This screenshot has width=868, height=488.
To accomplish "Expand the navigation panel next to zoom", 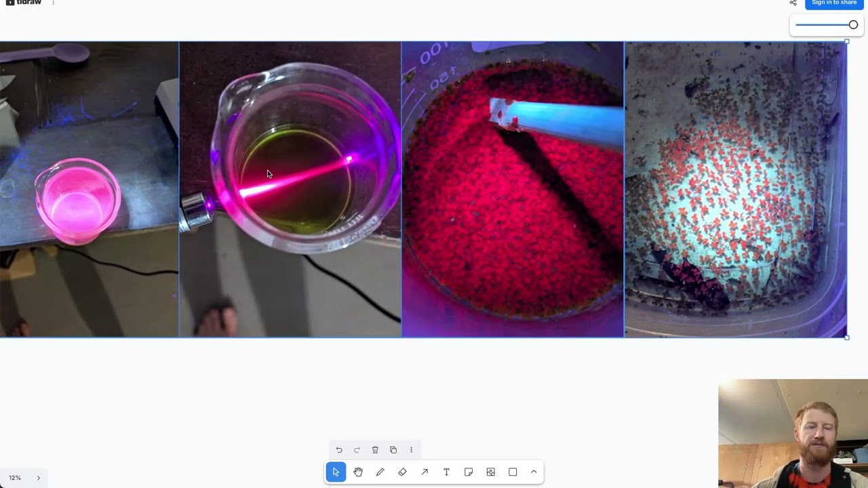I will (x=38, y=478).
